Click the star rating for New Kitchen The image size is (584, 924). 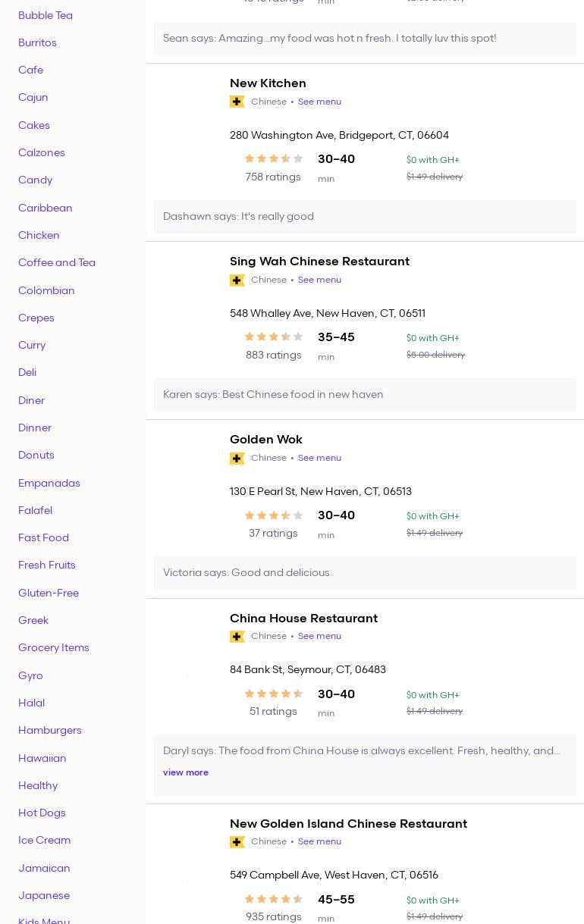273,158
